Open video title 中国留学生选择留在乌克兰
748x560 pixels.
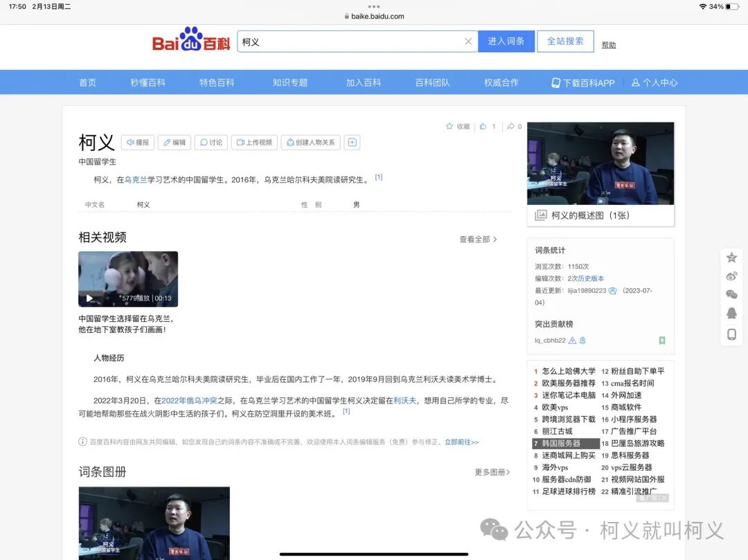tap(126, 324)
